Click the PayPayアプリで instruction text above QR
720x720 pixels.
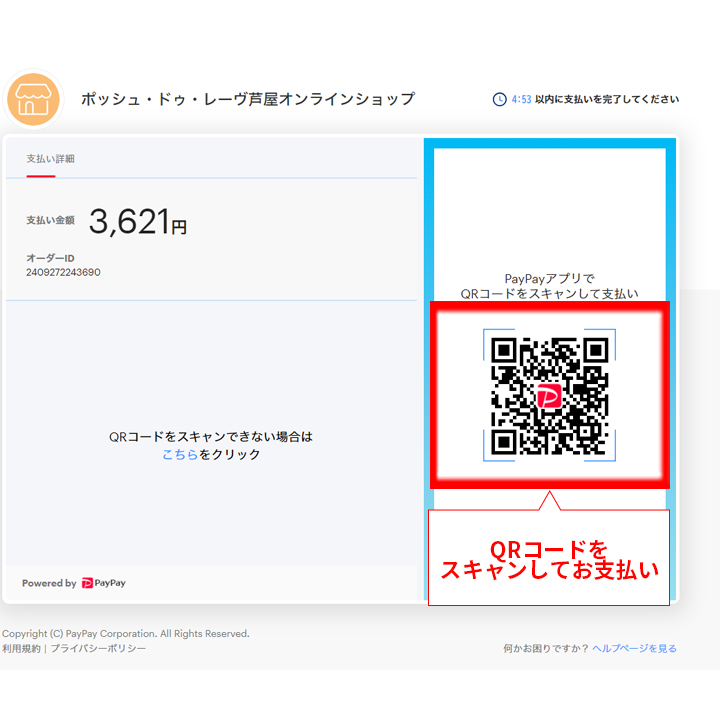point(549,279)
